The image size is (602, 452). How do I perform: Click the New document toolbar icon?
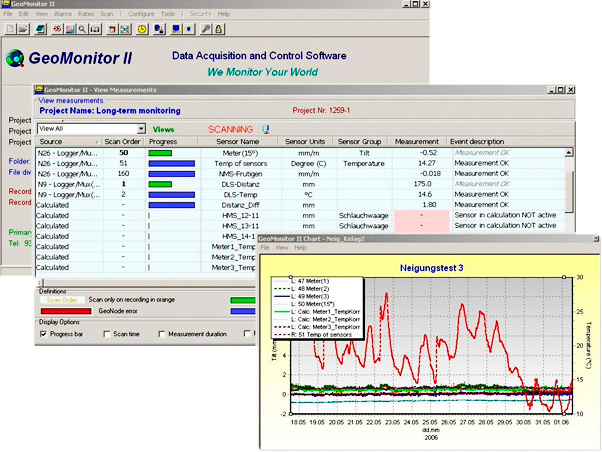coord(10,29)
